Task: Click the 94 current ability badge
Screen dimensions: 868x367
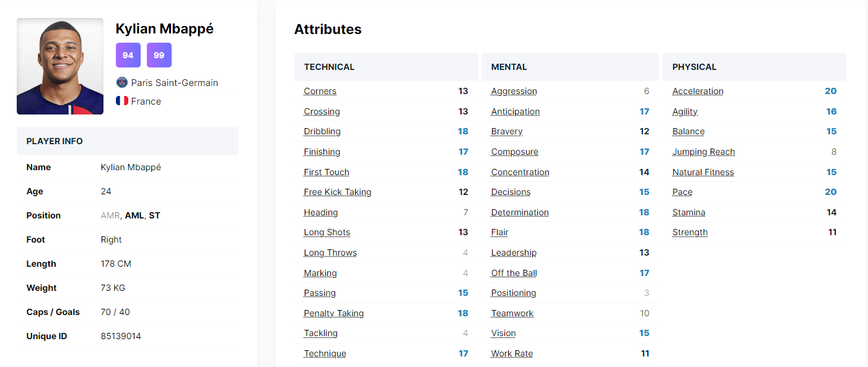Action: click(x=128, y=55)
